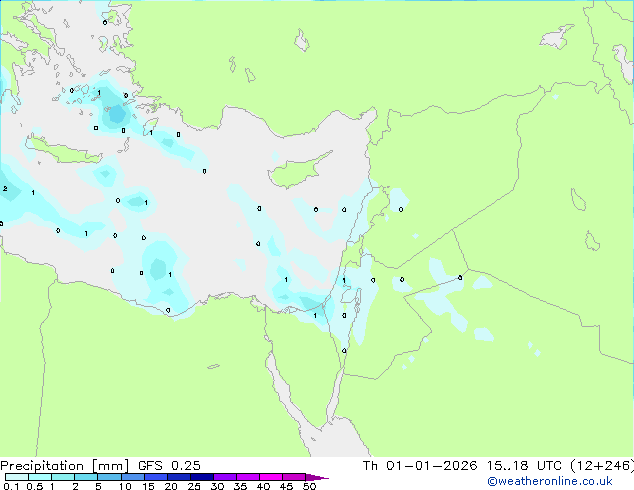Image resolution: width=634 pixels, height=490 pixels.
Task: Select the "GFS 0.25" model label
Action: [x=169, y=466]
